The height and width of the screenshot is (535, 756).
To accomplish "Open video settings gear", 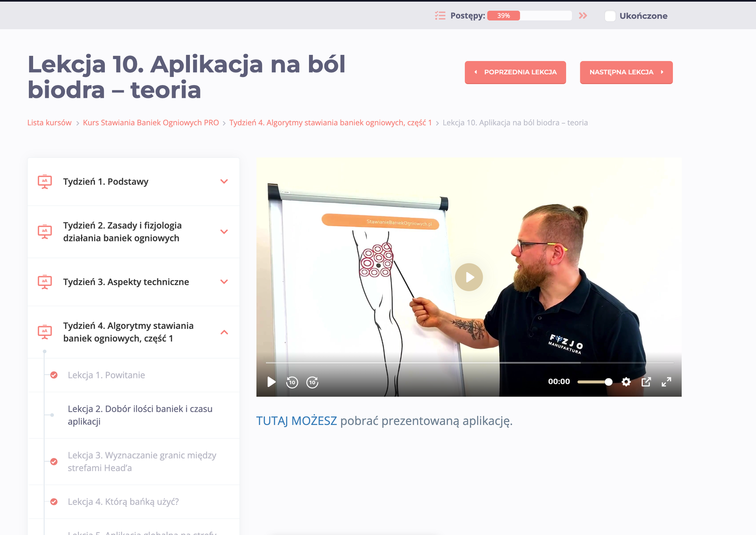I will [626, 382].
